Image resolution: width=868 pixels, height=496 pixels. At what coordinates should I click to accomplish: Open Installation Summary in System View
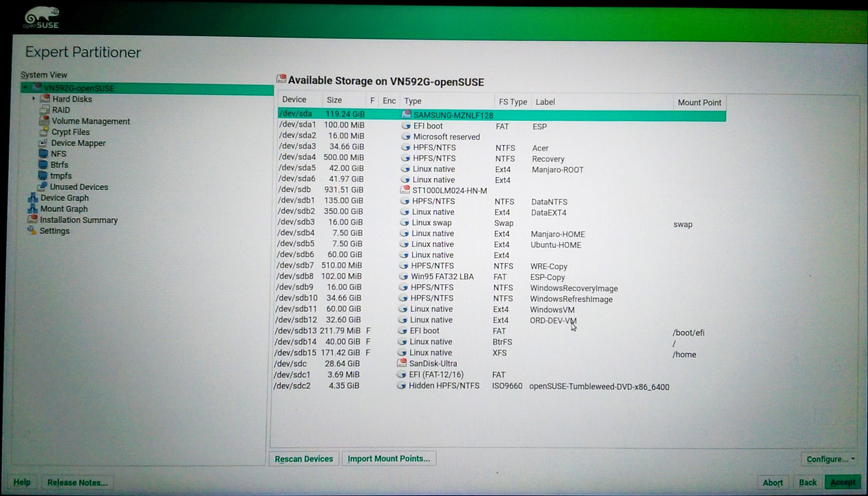79,220
